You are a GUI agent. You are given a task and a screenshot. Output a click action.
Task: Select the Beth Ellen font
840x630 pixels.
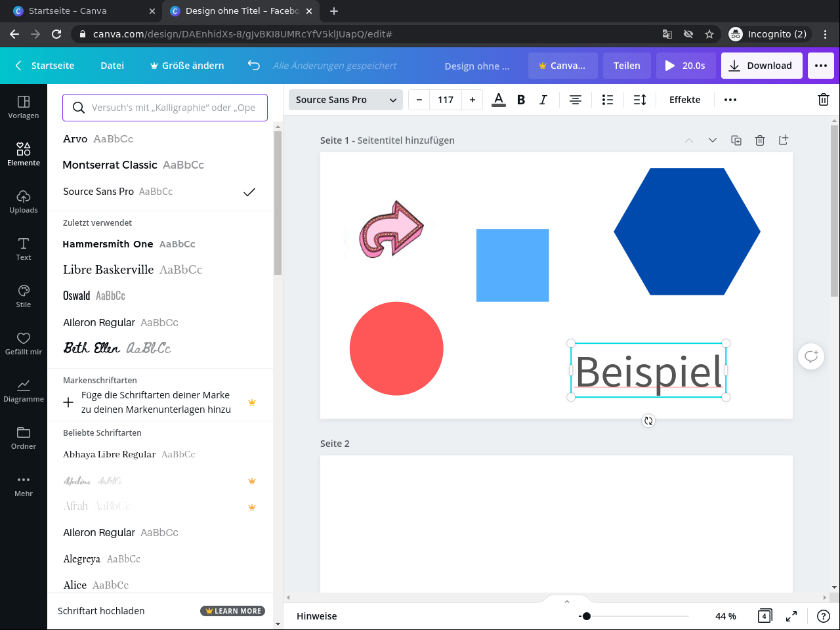[x=160, y=348]
